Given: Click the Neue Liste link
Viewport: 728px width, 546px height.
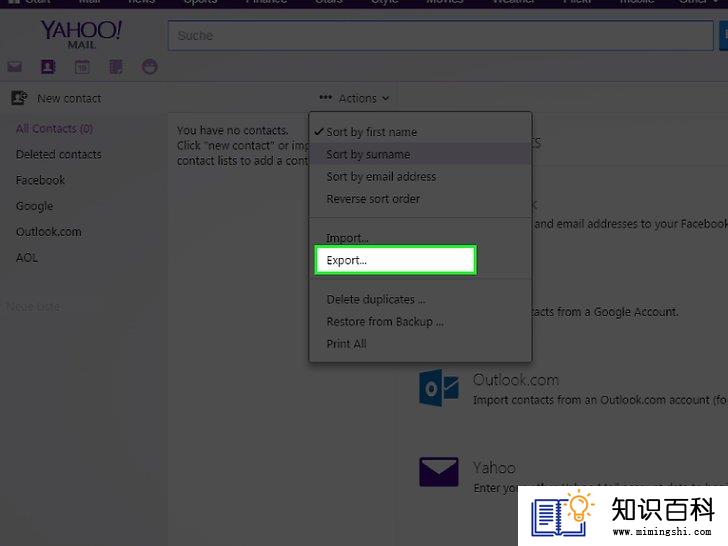Looking at the screenshot, I should click(x=32, y=306).
